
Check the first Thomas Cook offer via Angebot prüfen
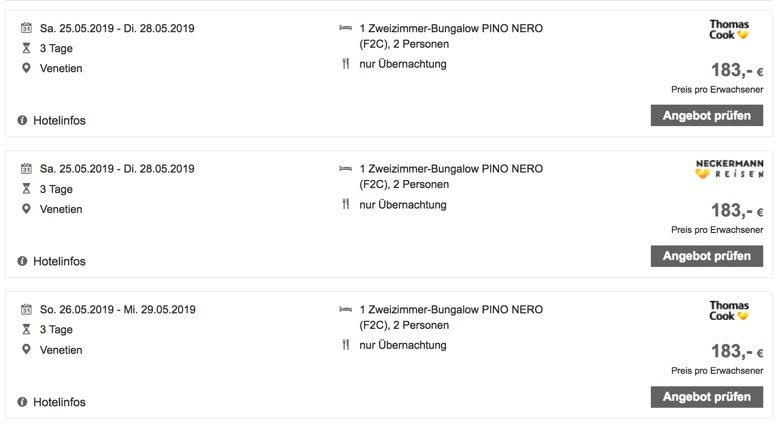[707, 115]
